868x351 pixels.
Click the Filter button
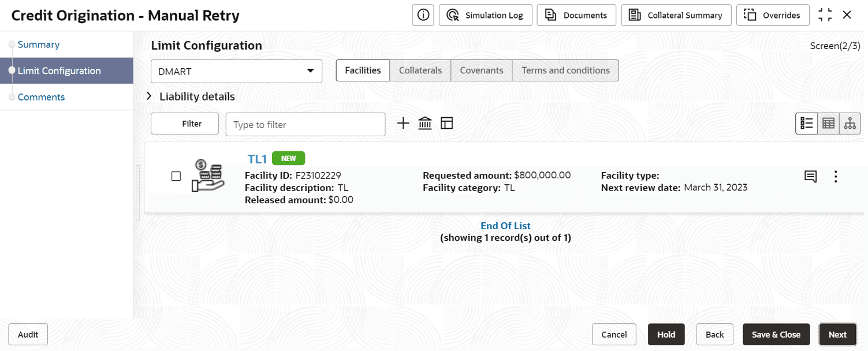[185, 124]
